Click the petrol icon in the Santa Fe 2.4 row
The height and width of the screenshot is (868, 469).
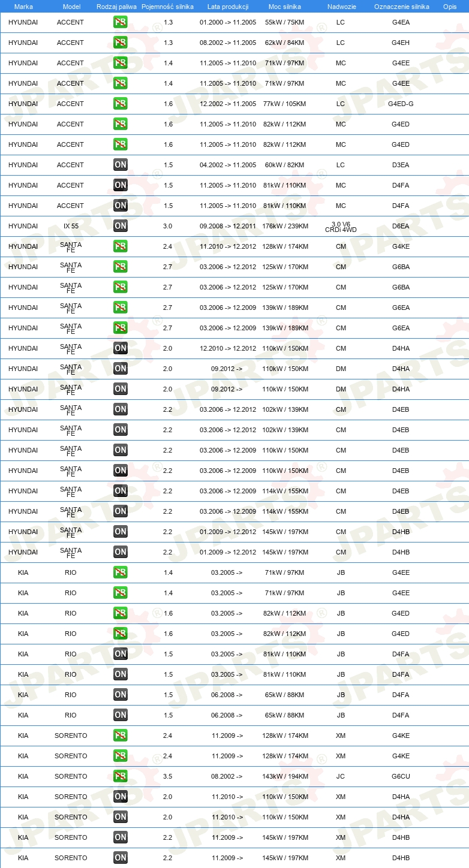tap(121, 246)
